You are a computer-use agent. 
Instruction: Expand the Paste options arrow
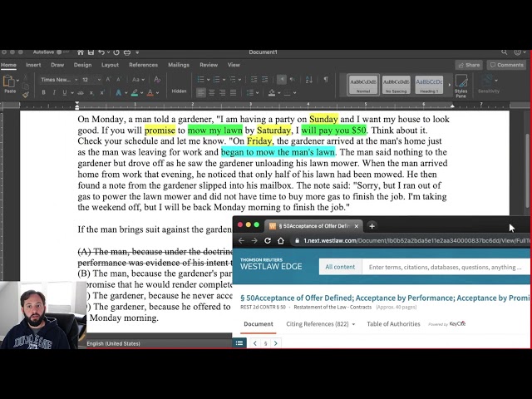[x=17, y=81]
